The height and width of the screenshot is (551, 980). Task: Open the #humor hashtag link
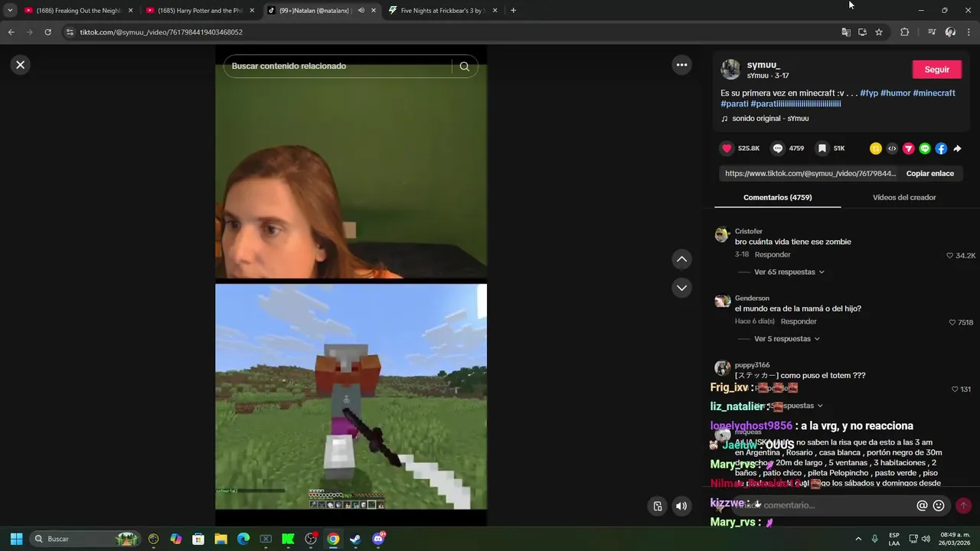click(x=896, y=93)
